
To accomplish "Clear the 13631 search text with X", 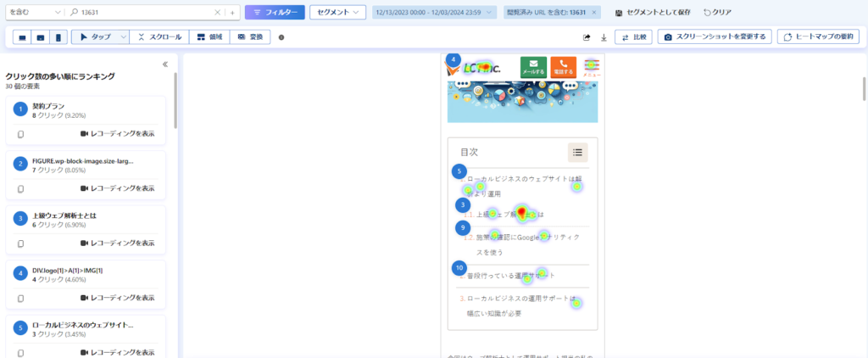I will 218,12.
